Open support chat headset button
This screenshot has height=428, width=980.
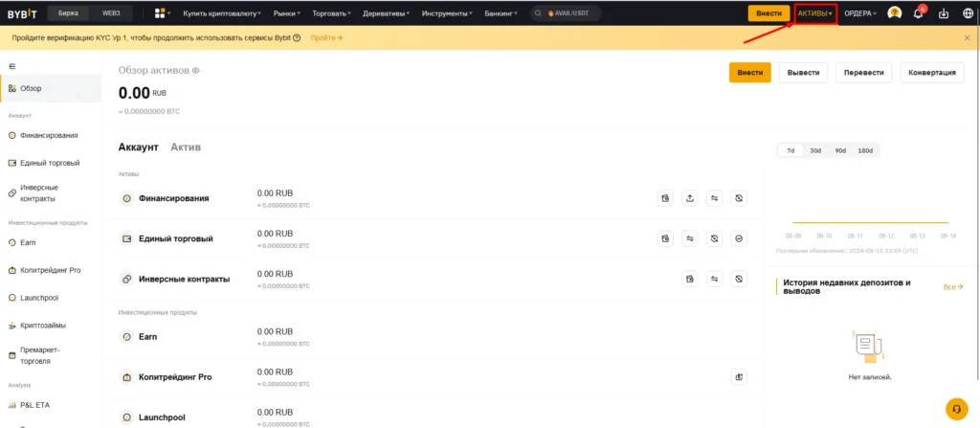956,409
